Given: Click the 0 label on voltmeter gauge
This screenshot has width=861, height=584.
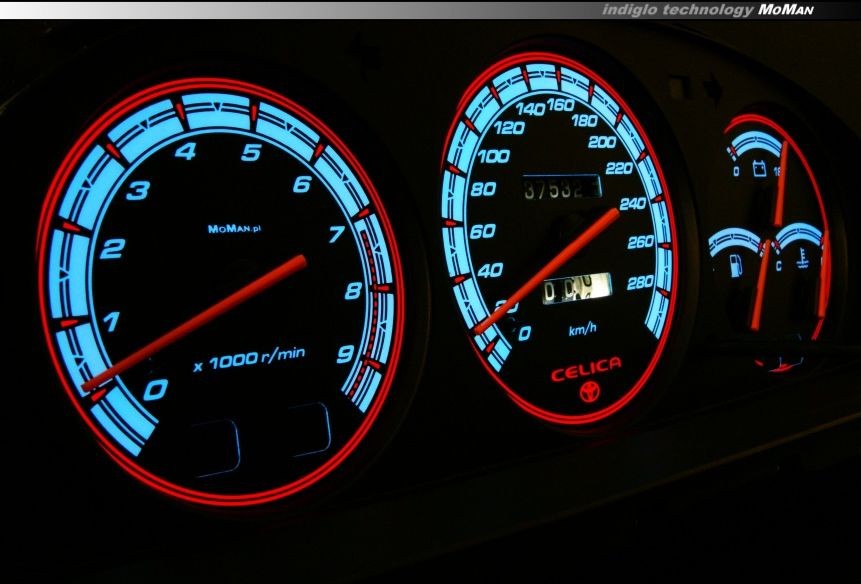Looking at the screenshot, I should [x=736, y=172].
